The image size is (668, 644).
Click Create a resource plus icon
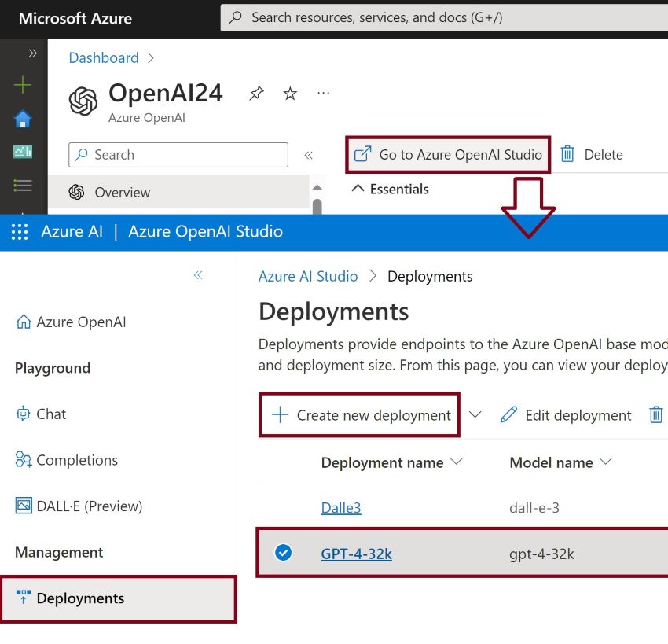tap(21, 84)
